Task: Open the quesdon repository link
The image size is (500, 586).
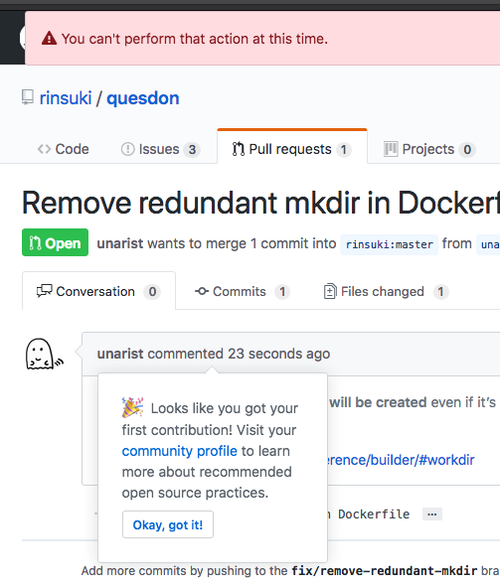Action: click(143, 98)
